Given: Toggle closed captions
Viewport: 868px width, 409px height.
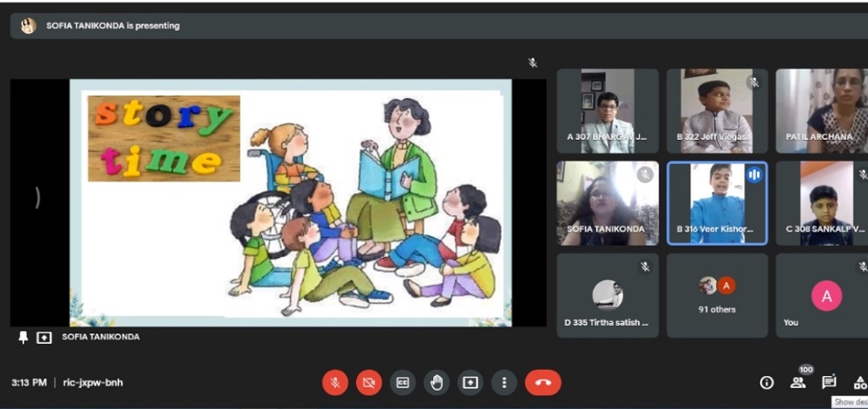Looking at the screenshot, I should pyautogui.click(x=403, y=382).
